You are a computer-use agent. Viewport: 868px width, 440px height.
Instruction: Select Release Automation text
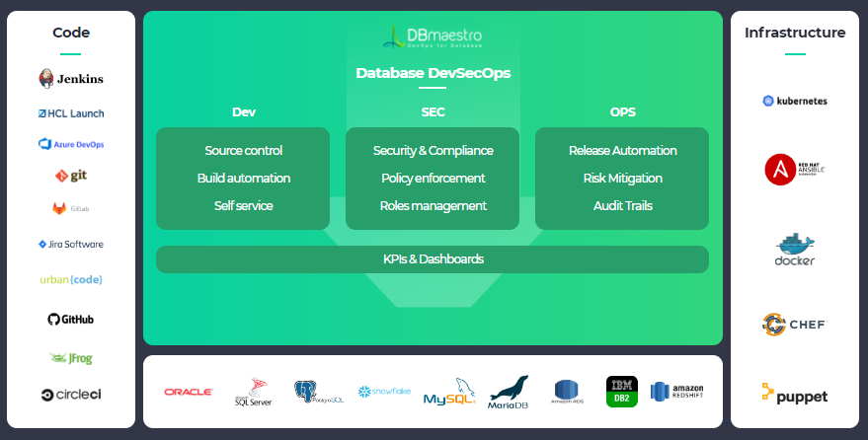click(x=623, y=150)
